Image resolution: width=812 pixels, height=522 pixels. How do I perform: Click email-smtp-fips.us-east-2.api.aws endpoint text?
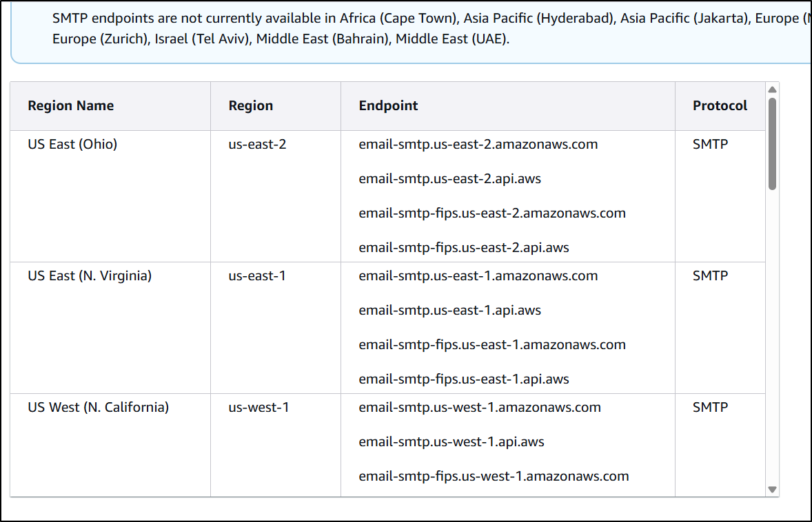pyautogui.click(x=463, y=248)
